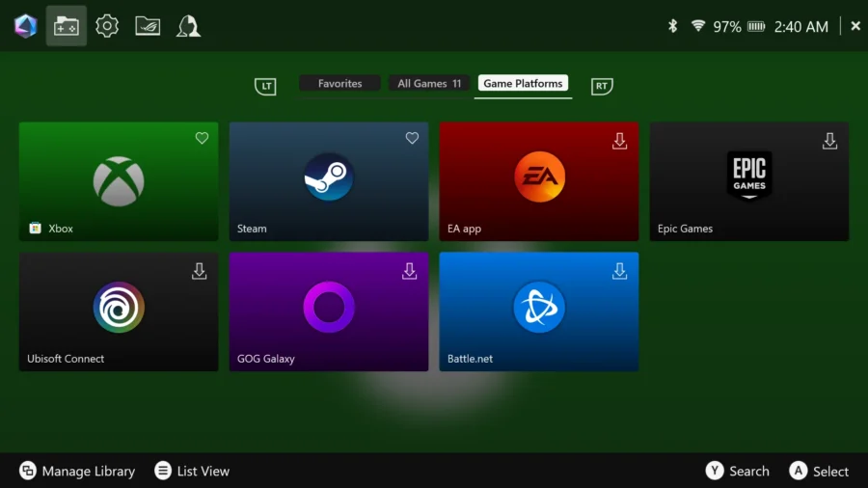Viewport: 868px width, 488px height.
Task: Select the Battle.net logo
Action: tap(539, 307)
